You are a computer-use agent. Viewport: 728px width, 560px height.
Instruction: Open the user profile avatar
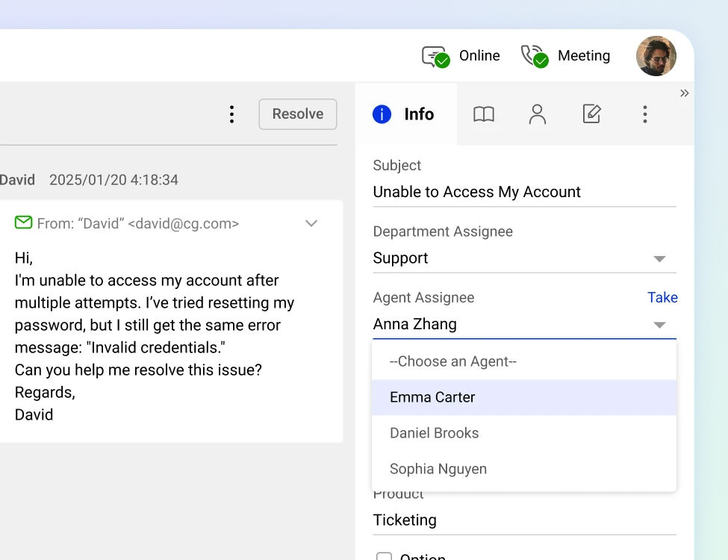[656, 56]
